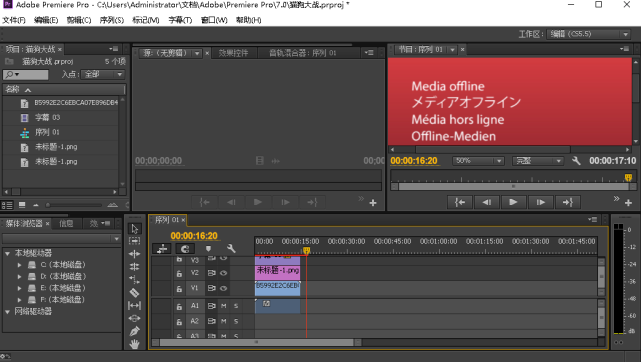The width and height of the screenshot is (641, 362).
Task: Open Program monitor button editor plus
Action: coord(628,203)
